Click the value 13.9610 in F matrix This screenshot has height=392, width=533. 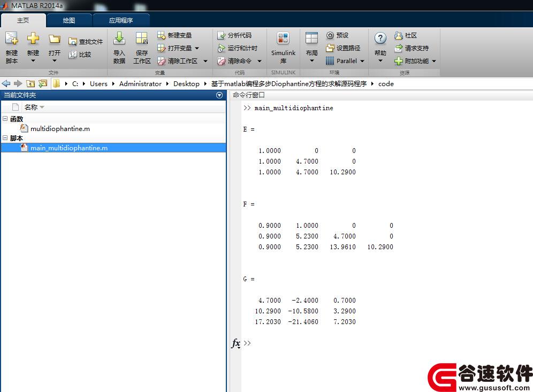342,247
